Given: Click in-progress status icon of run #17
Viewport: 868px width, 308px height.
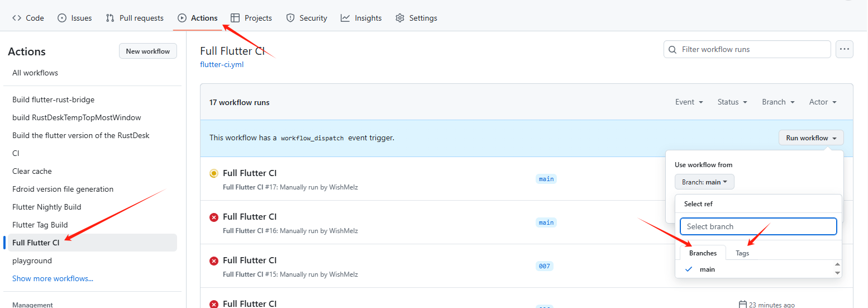Looking at the screenshot, I should click(214, 174).
